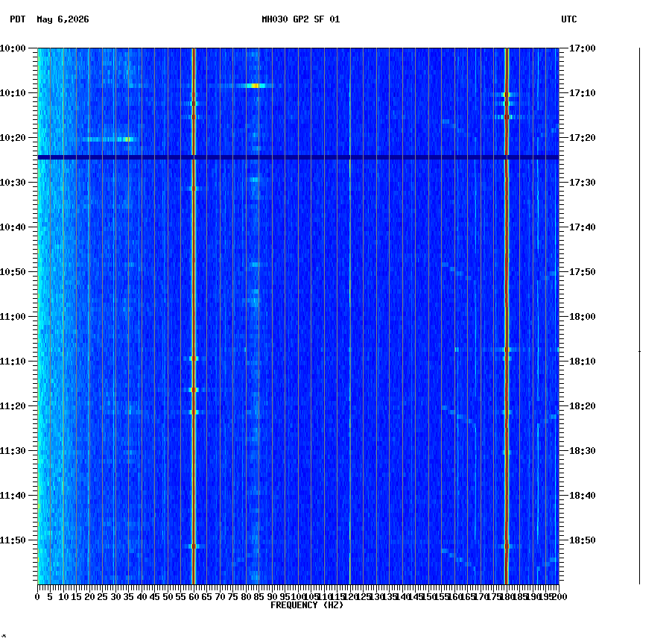Select the 18:10 UTC time label

583,362
